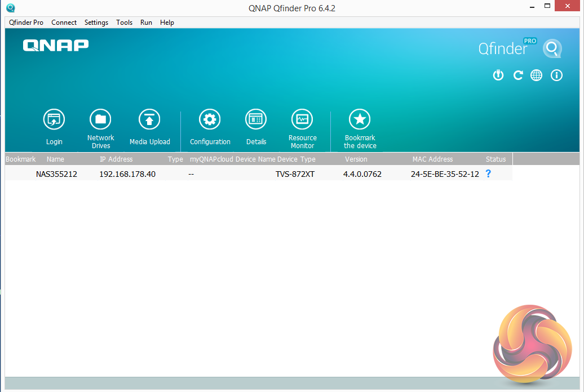Open the Help menu

[x=167, y=23]
